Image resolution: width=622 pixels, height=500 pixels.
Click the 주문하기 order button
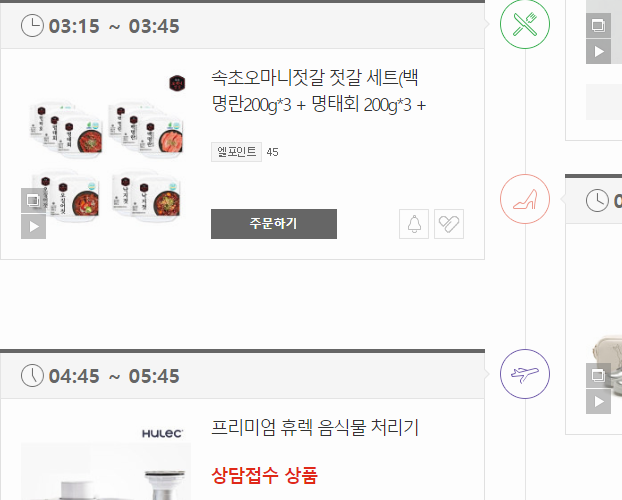(x=274, y=224)
